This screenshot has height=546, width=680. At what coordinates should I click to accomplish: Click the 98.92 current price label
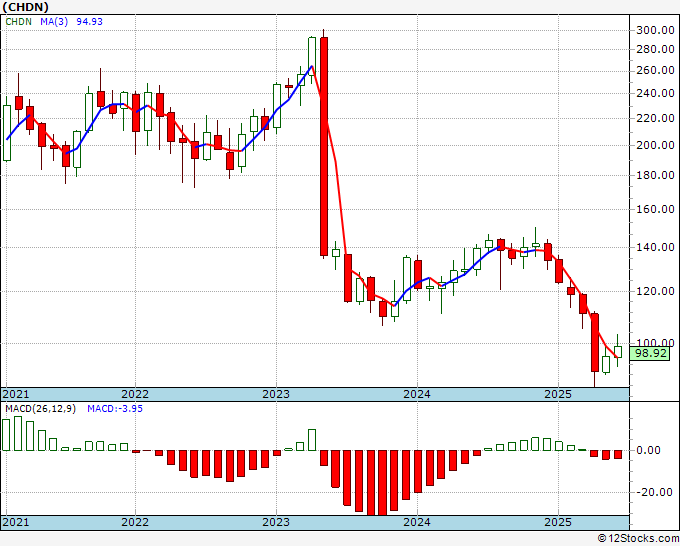pyautogui.click(x=650, y=353)
